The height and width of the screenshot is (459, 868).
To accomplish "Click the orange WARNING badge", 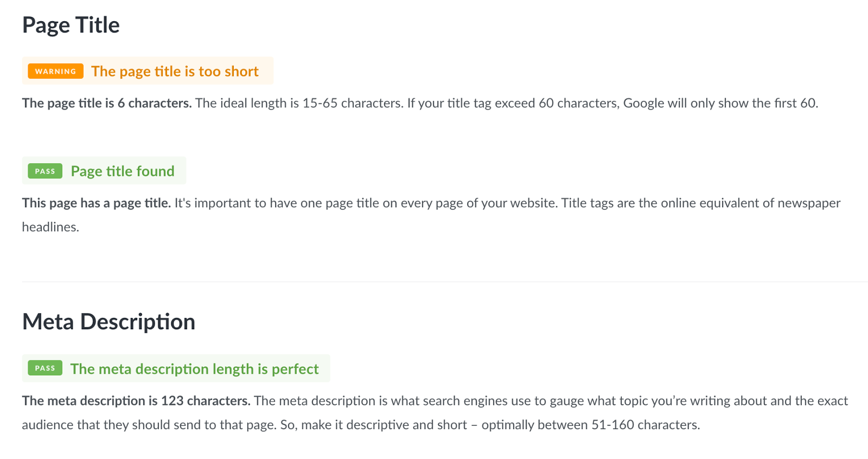I will (55, 71).
